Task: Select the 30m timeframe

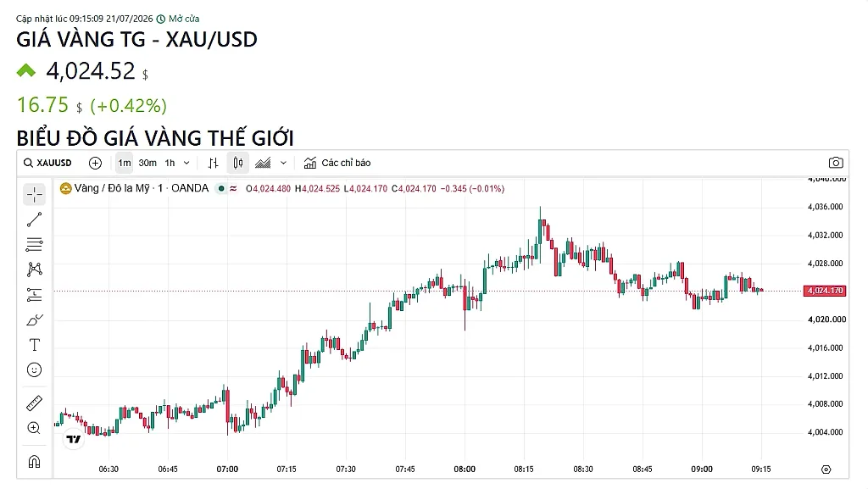Action: pyautogui.click(x=147, y=163)
